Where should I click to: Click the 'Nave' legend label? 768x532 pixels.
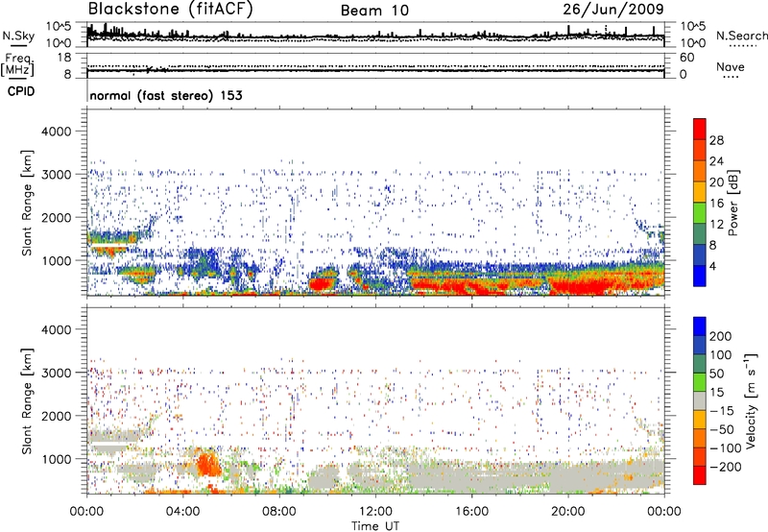coord(731,66)
